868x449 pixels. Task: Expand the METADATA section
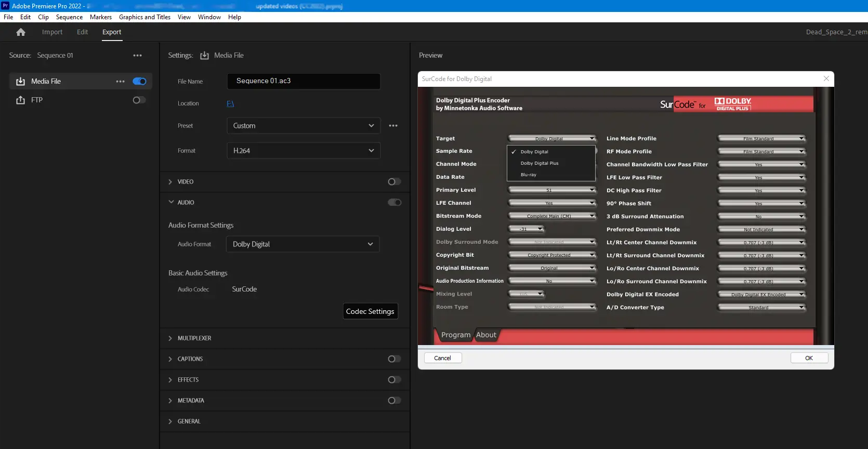click(170, 401)
